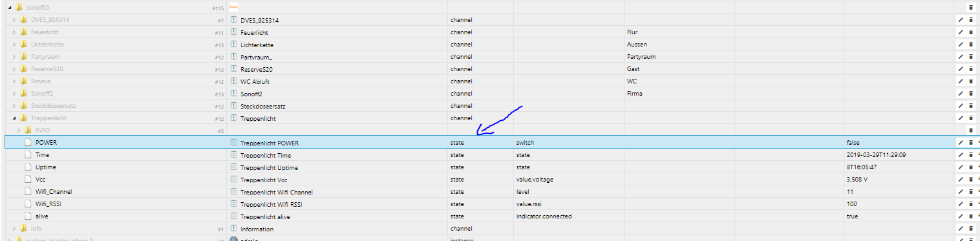Image resolution: width=980 pixels, height=241 pixels.
Task: Delete the ReserveS20 channel object
Action: 970,69
